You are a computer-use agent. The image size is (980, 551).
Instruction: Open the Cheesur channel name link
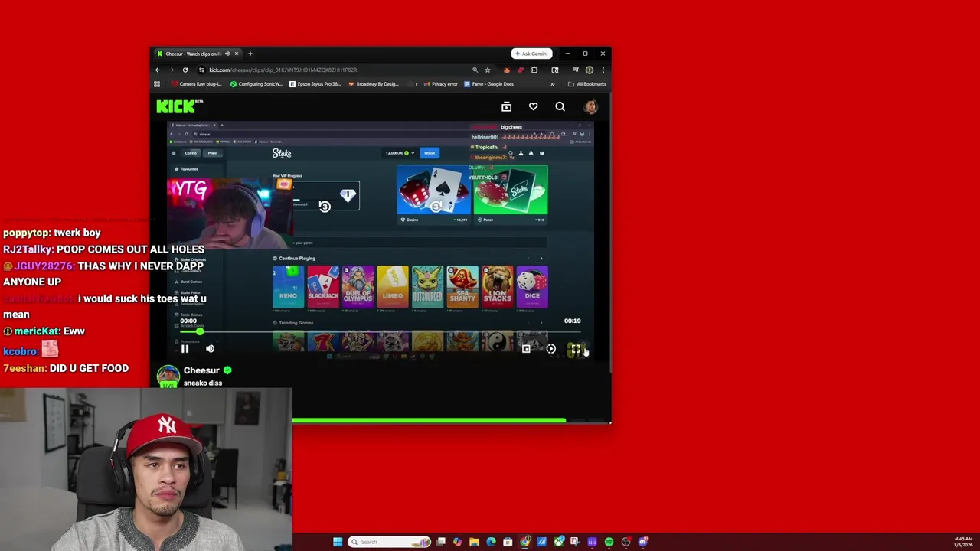coord(201,370)
